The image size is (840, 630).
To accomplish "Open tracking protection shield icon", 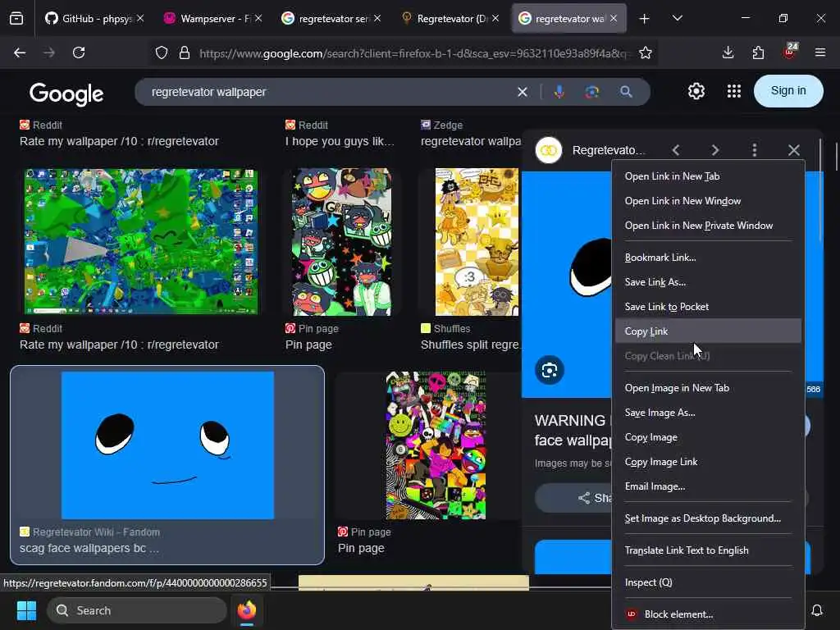I will coord(162,52).
